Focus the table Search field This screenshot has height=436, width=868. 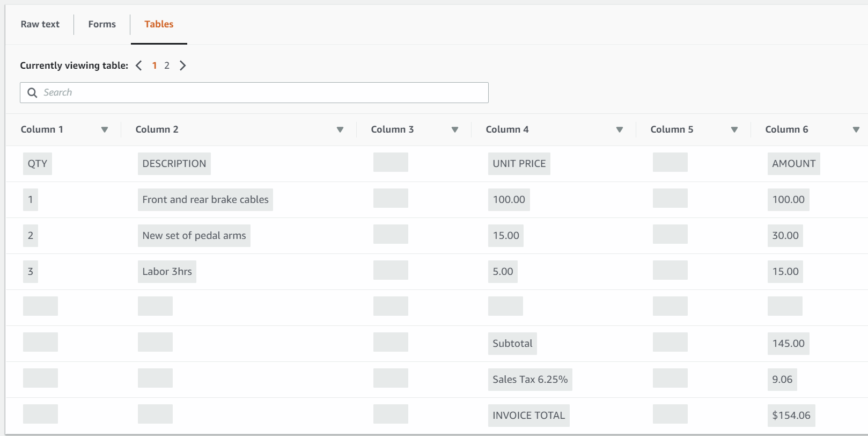click(x=263, y=92)
